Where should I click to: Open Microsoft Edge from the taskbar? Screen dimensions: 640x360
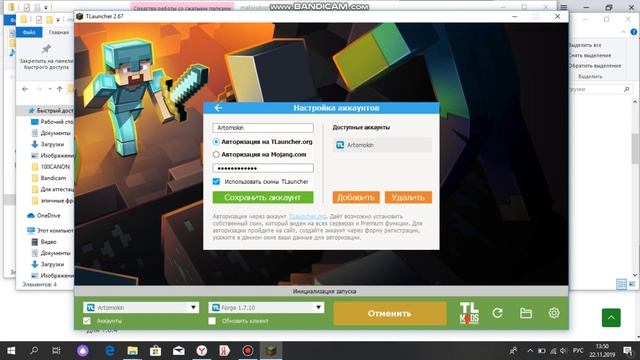(109, 351)
